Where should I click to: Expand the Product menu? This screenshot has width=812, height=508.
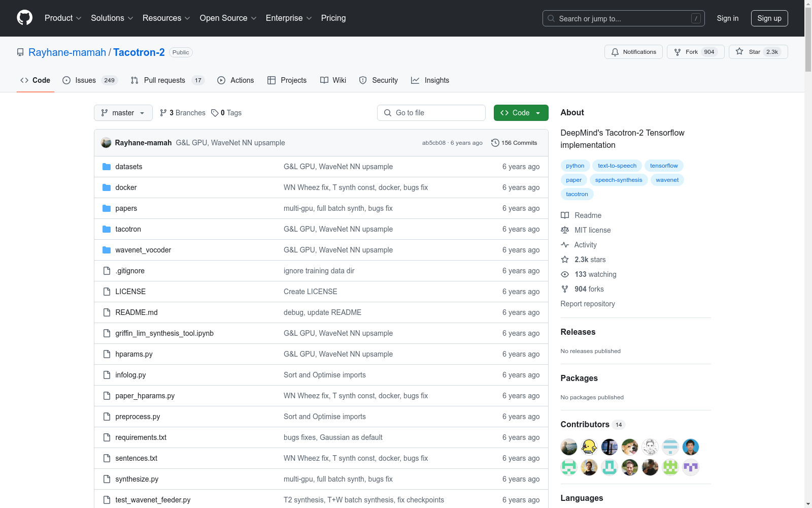tap(63, 18)
